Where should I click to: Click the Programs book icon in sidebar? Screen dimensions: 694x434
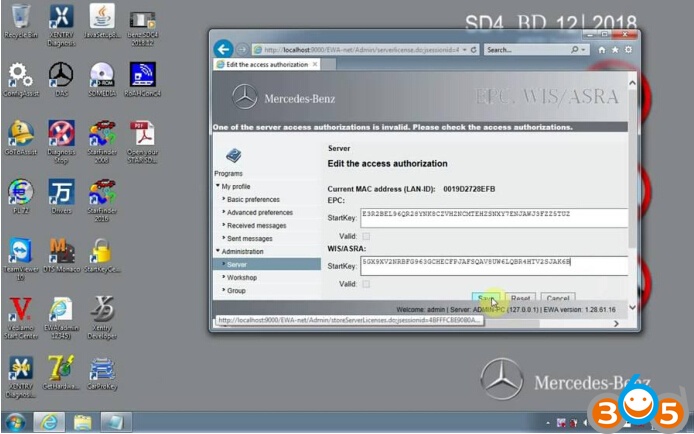click(234, 156)
